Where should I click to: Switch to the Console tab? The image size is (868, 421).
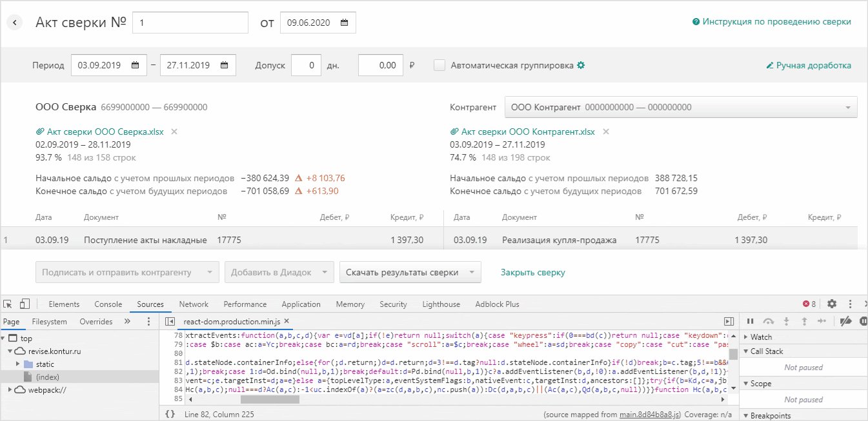pos(108,304)
